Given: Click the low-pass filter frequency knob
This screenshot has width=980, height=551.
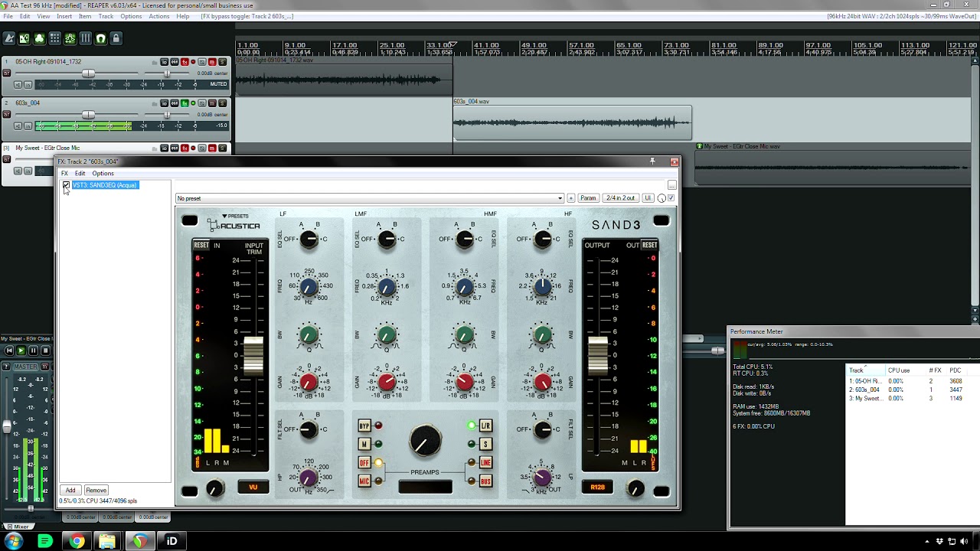Looking at the screenshot, I should (543, 478).
